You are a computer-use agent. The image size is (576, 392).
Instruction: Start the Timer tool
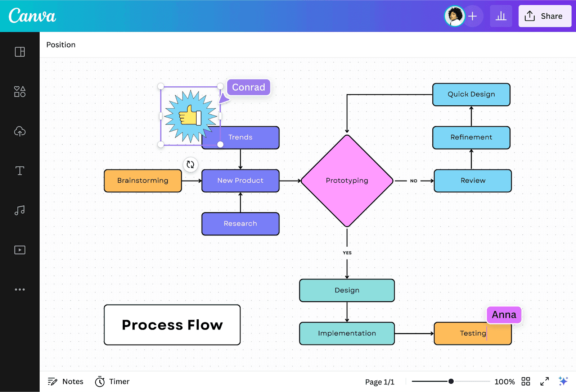tap(112, 381)
